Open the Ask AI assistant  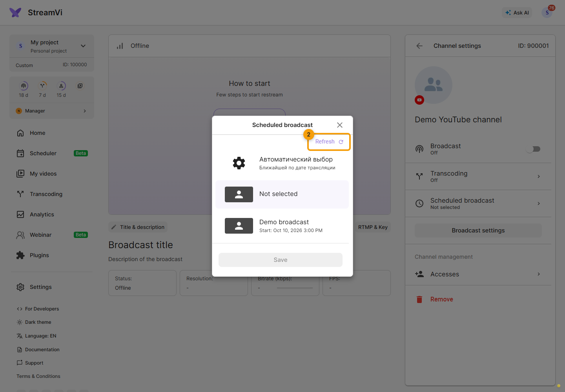[517, 13]
